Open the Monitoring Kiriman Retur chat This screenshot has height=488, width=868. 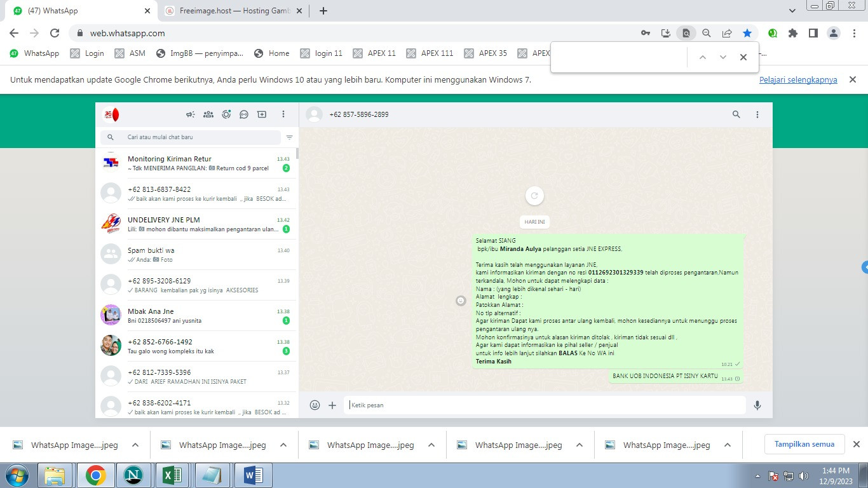pyautogui.click(x=196, y=163)
